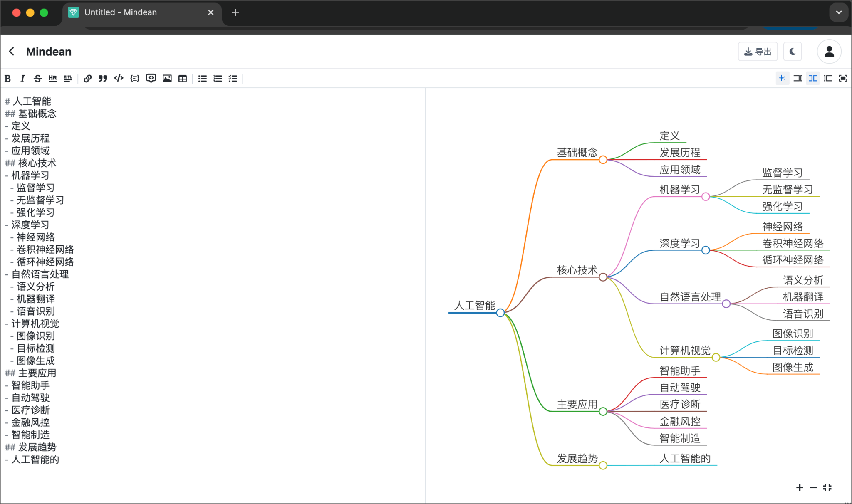Click the task checklist icon
The width and height of the screenshot is (852, 504).
[233, 79]
